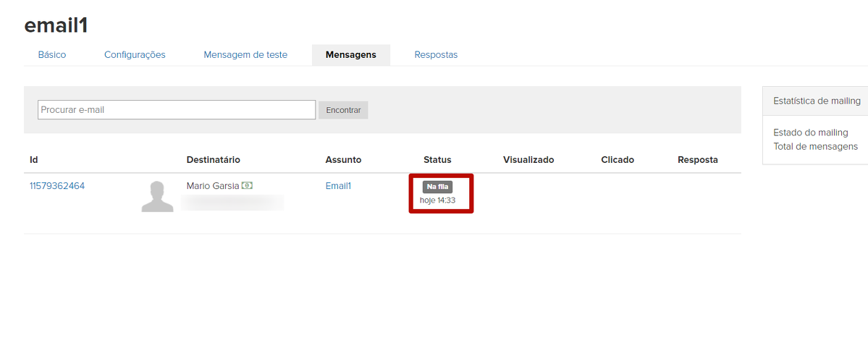Click the 'Estatística de mailing' panel header

pos(817,101)
